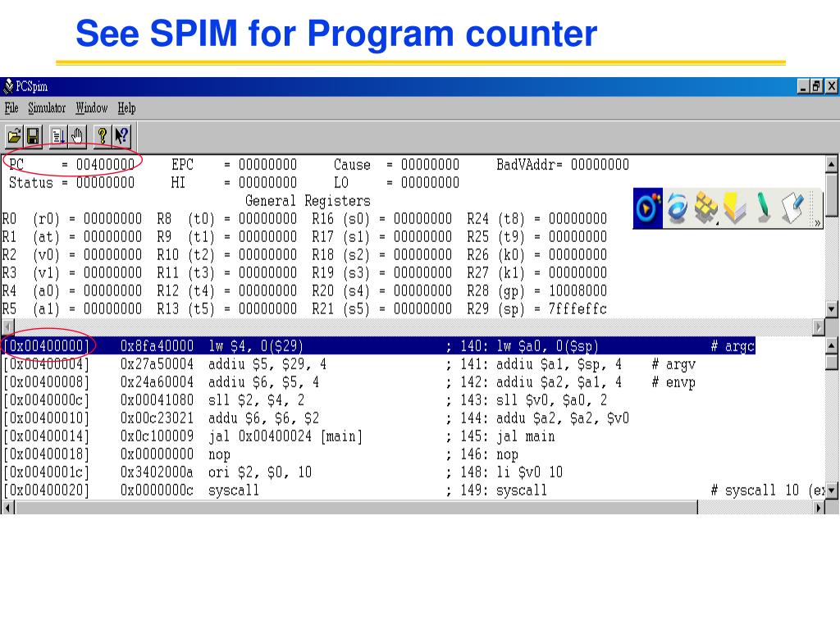The height and width of the screenshot is (630, 840).
Task: Select the sll $2, $4, 2 instruction line
Action: tap(305, 400)
